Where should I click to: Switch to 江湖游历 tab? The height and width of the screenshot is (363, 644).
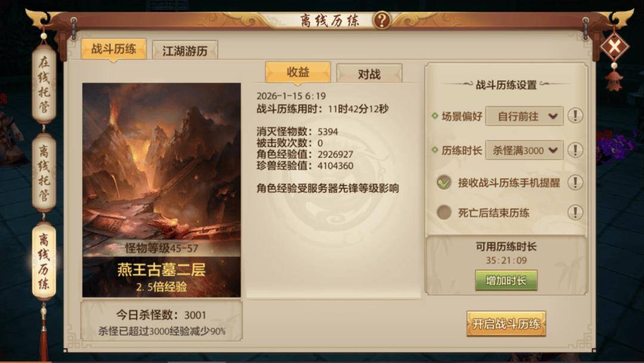pyautogui.click(x=185, y=51)
